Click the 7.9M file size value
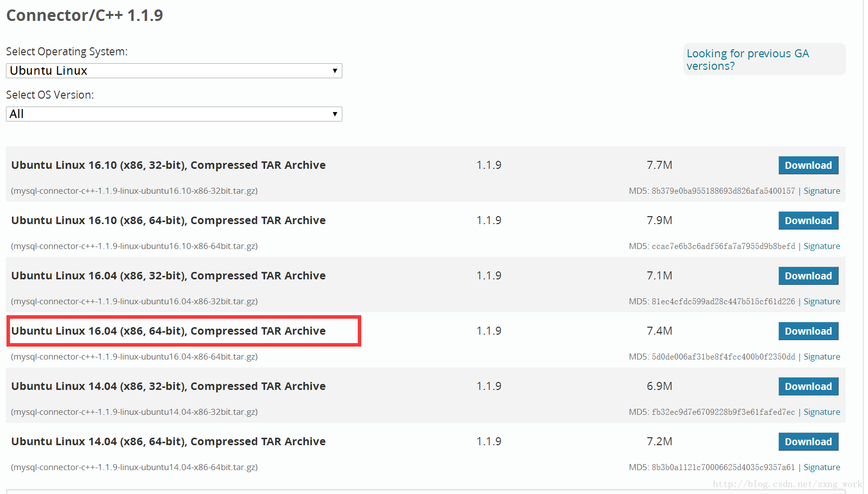This screenshot has width=868, height=494. tap(660, 221)
